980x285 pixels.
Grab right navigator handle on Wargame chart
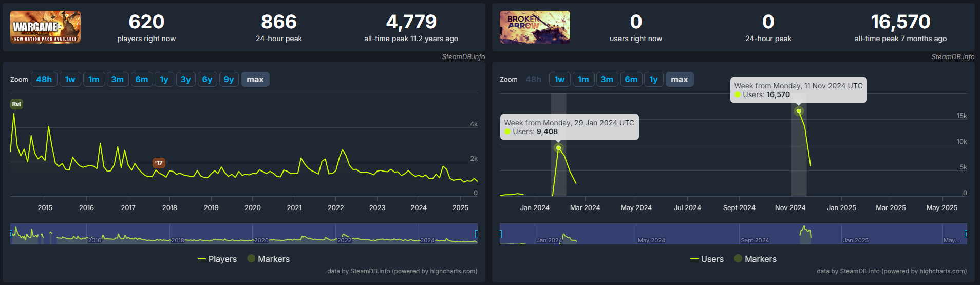point(477,234)
